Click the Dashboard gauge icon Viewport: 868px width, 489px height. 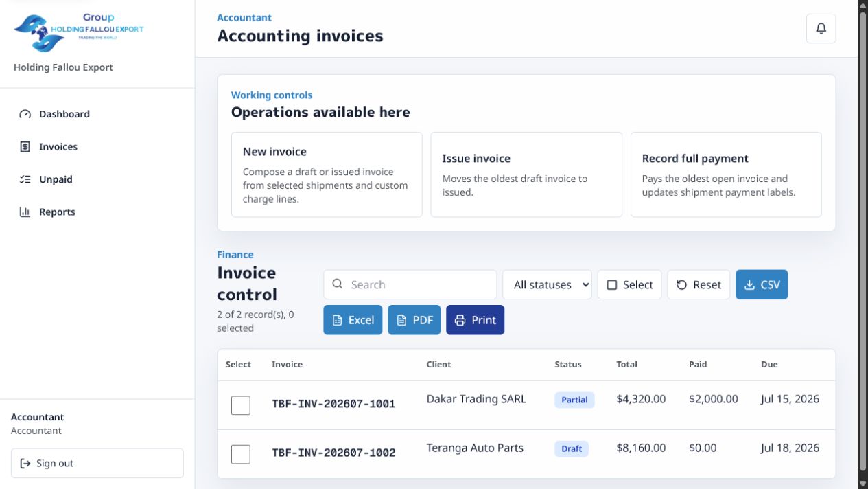point(25,114)
